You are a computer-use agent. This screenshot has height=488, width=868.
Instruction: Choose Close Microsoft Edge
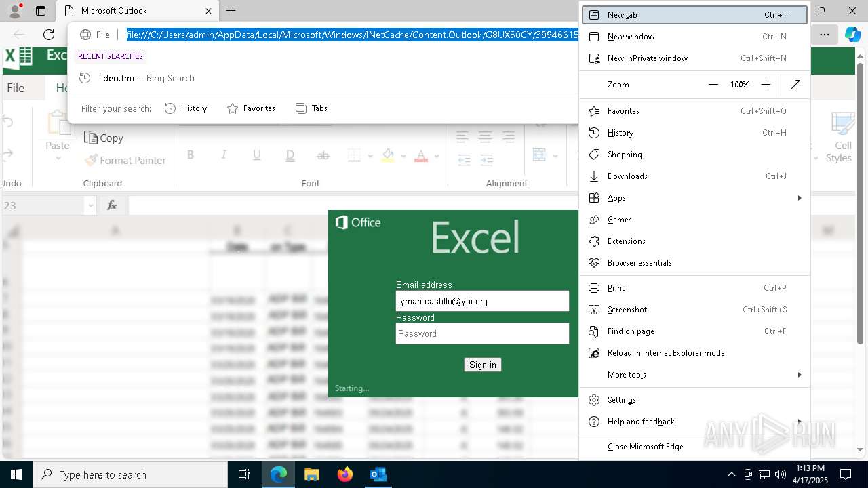tap(695, 447)
